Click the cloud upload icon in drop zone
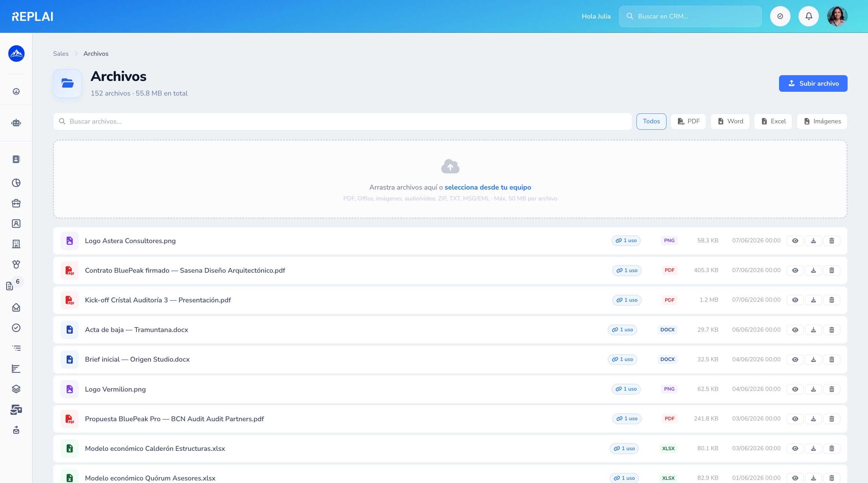 click(450, 166)
